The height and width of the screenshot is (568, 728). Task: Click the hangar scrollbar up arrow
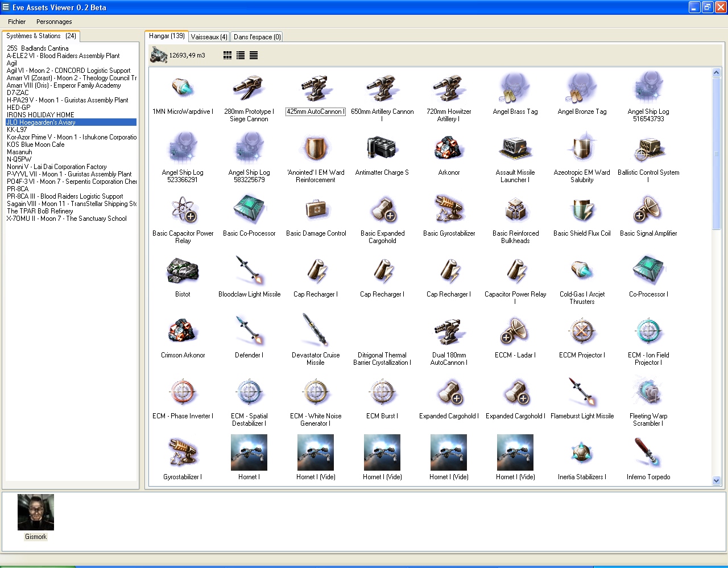pyautogui.click(x=716, y=73)
